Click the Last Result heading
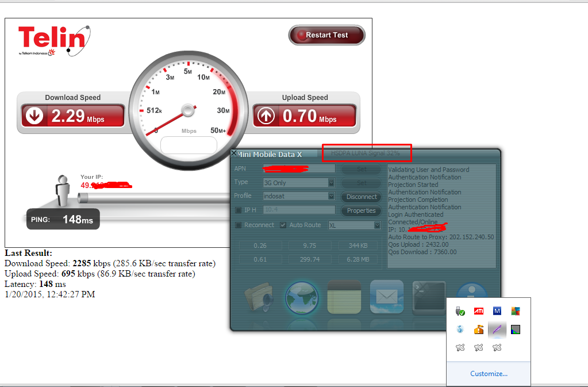The height and width of the screenshot is (387, 588). point(29,253)
